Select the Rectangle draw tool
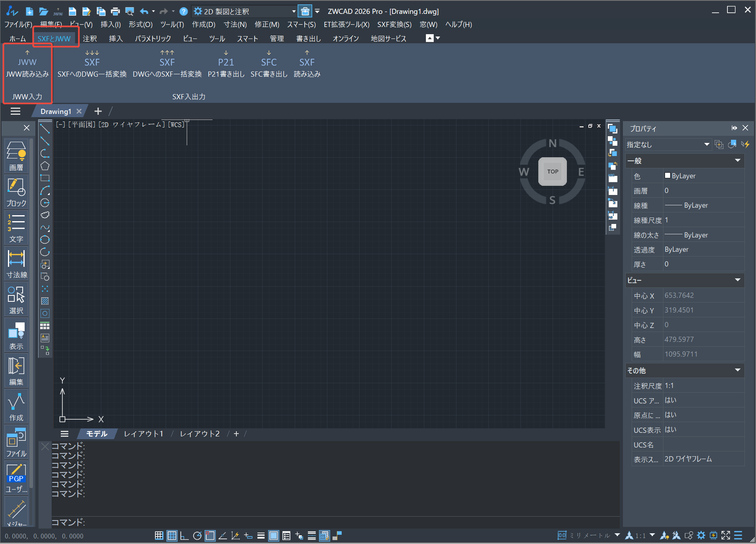Screen dimensions: 756x544 [x=45, y=178]
